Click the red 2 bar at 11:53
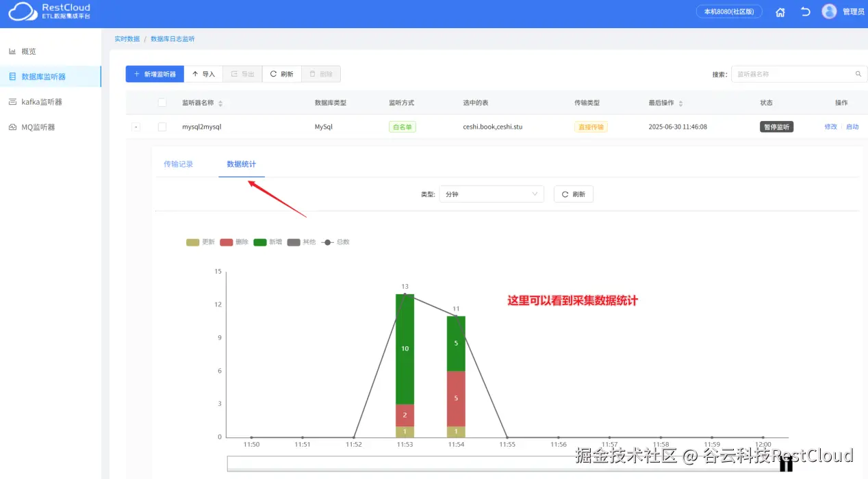 [x=405, y=415]
